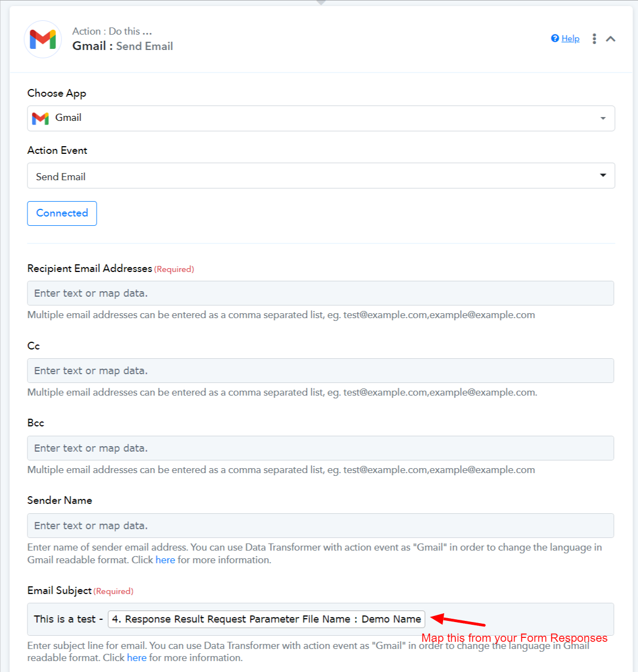This screenshot has width=638, height=672.
Task: Open 'here' link under Email Subject
Action: tap(137, 658)
